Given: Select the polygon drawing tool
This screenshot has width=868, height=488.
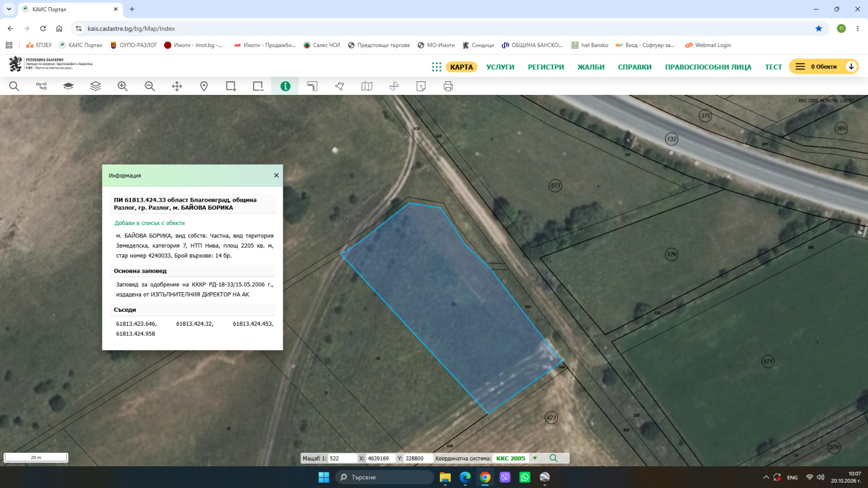Looking at the screenshot, I should coord(340,86).
